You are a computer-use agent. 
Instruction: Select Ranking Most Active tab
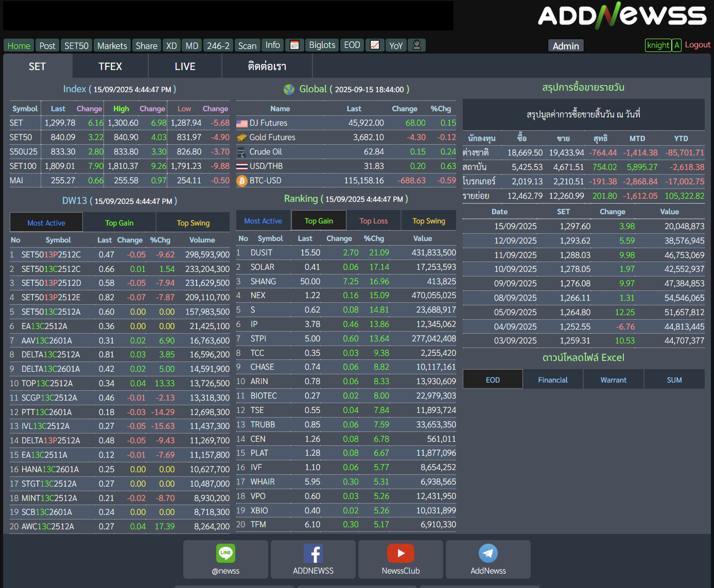(263, 220)
